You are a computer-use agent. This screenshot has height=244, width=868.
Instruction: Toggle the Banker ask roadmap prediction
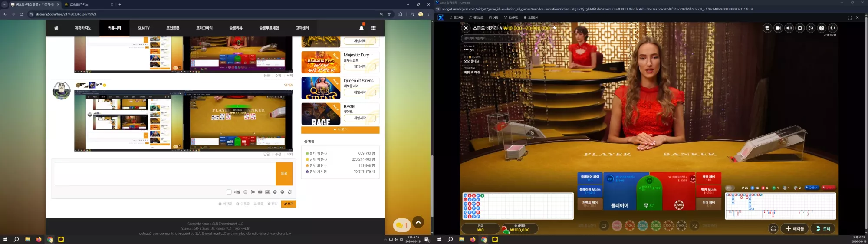[829, 188]
